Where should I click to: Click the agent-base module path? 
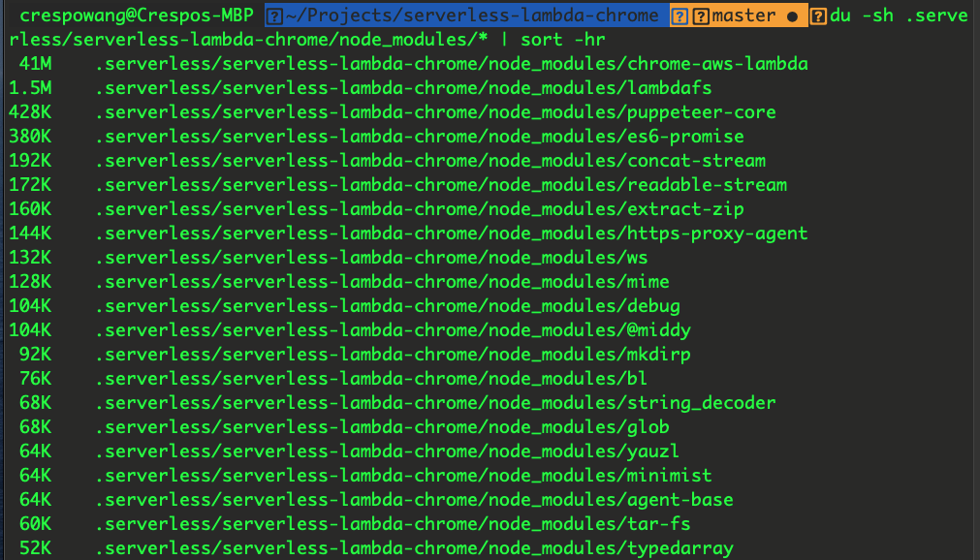[414, 501]
